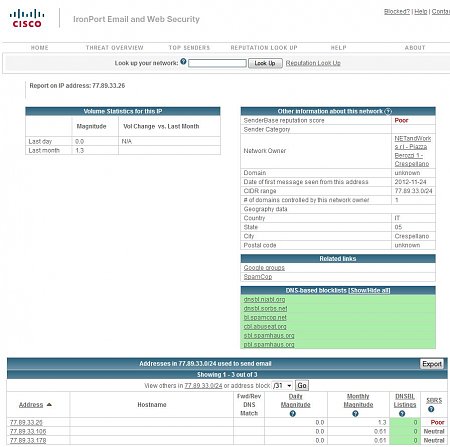The width and height of the screenshot is (450, 447).
Task: Open address 77.89.33.178 link
Action: 28,441
